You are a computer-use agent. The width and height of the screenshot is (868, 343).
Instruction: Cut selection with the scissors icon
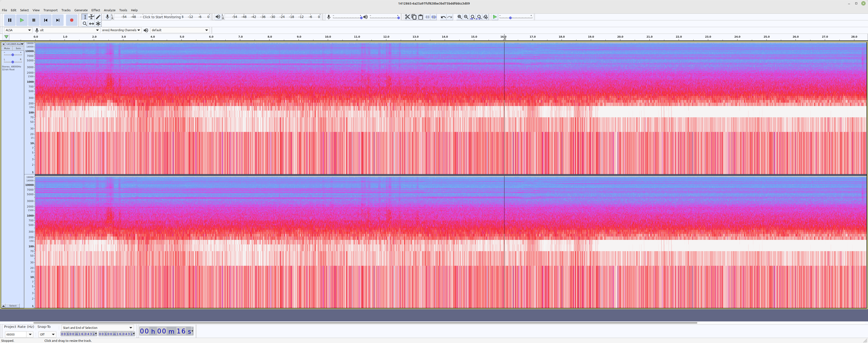click(x=407, y=17)
